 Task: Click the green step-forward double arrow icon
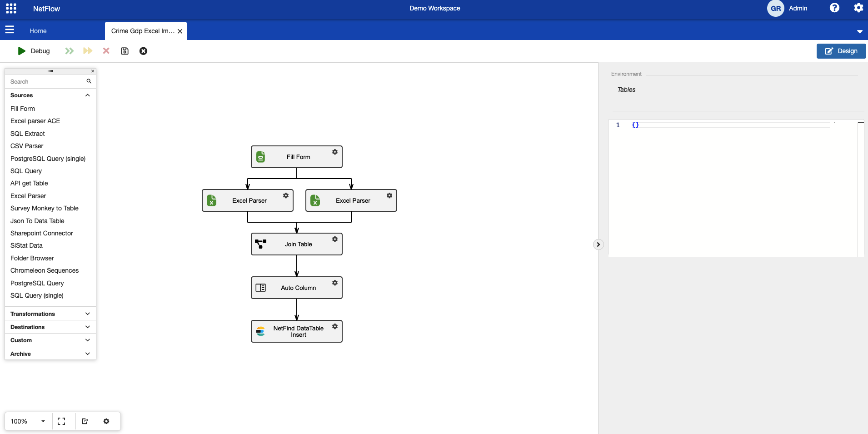pyautogui.click(x=69, y=51)
